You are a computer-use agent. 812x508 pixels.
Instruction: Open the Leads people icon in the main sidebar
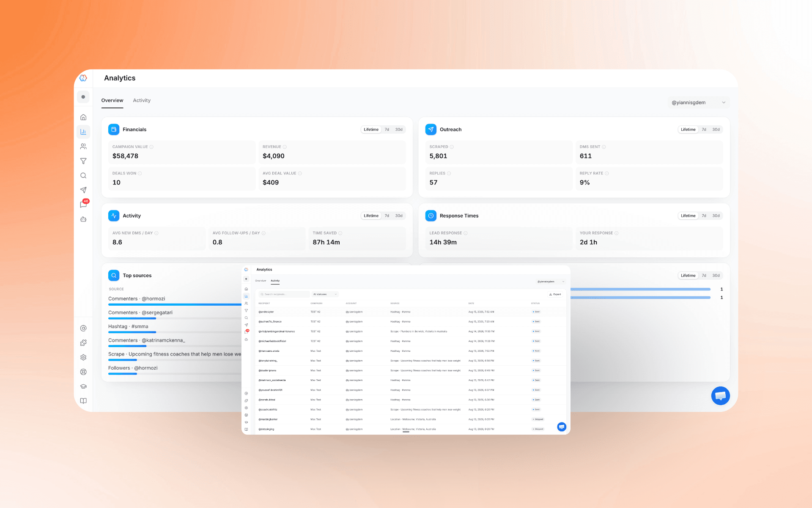click(83, 146)
